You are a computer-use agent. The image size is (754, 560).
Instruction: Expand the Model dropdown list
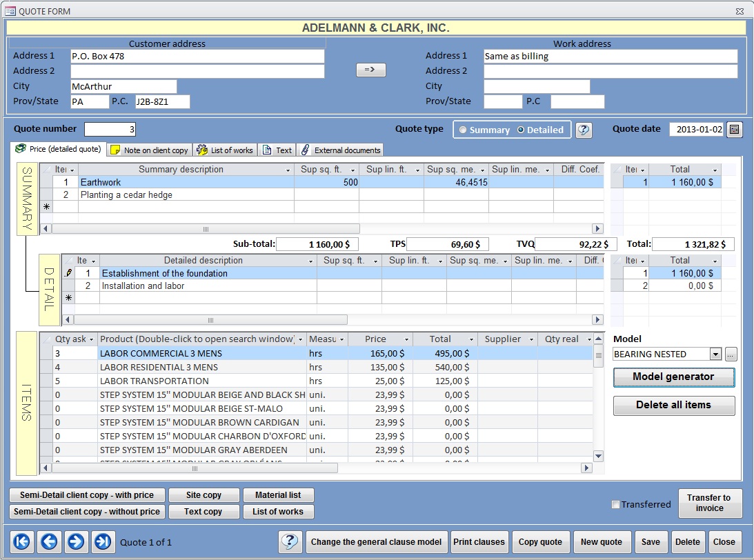715,354
